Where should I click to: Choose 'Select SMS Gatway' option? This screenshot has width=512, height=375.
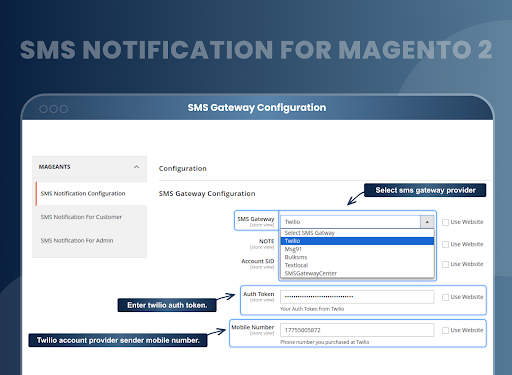click(357, 233)
